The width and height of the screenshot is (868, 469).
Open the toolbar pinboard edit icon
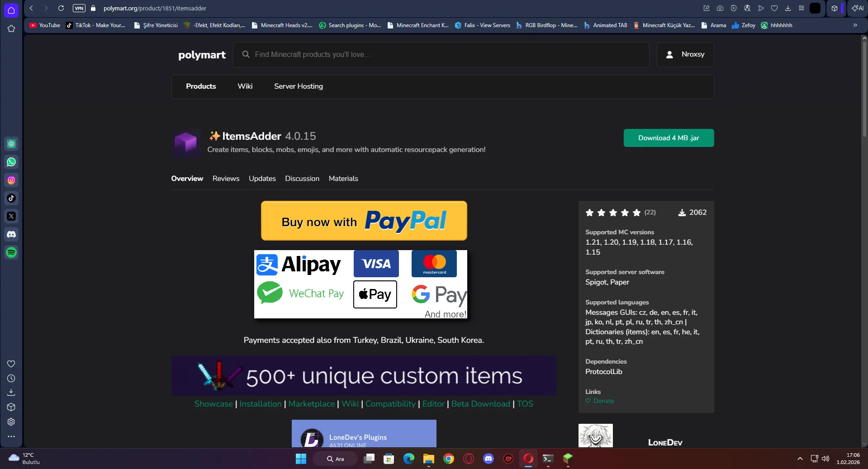707,8
